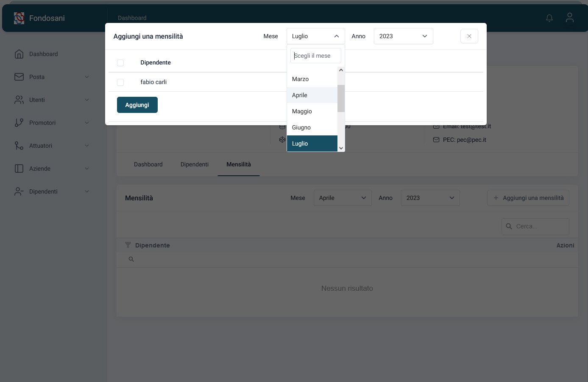The height and width of the screenshot is (382, 588).
Task: Open the notifications bell icon
Action: coord(549,18)
